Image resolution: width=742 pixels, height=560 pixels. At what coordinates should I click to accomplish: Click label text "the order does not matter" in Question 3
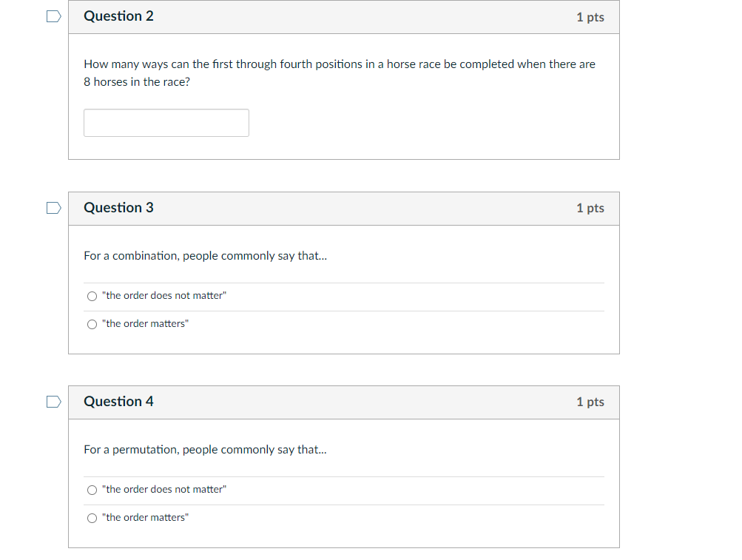click(x=163, y=296)
